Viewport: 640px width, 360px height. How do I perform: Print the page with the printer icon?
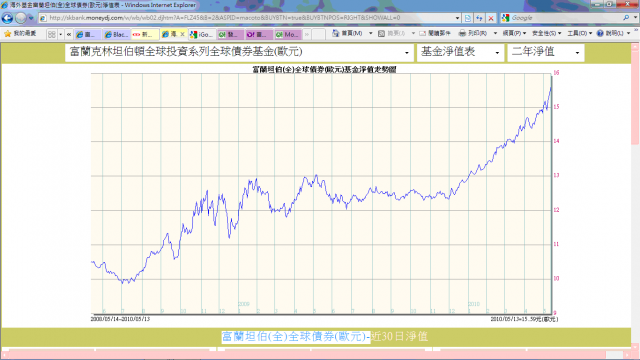point(462,33)
